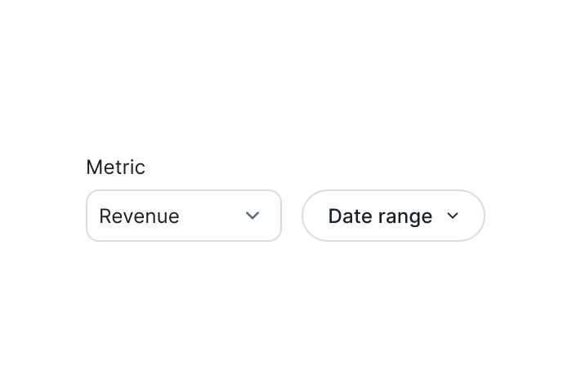This screenshot has width=572, height=392.
Task: Toggle the Date range filter menu
Action: (393, 216)
